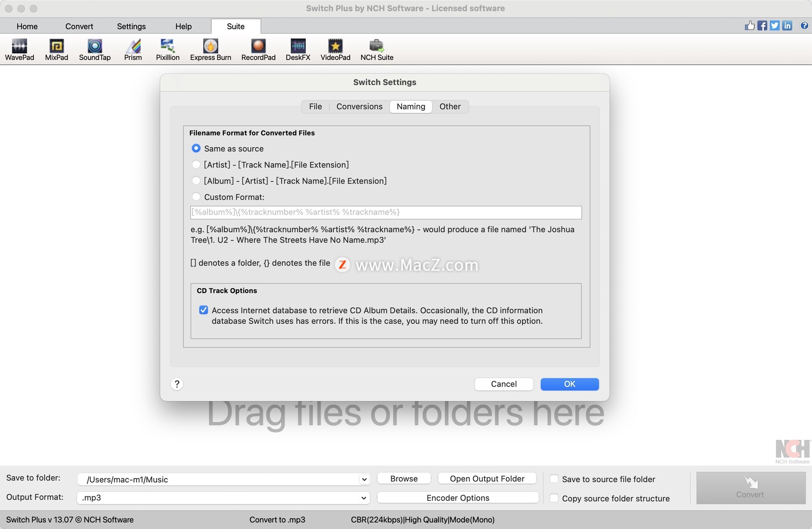Viewport: 812px width, 529px height.
Task: Open the Home menu tab
Action: click(x=27, y=26)
